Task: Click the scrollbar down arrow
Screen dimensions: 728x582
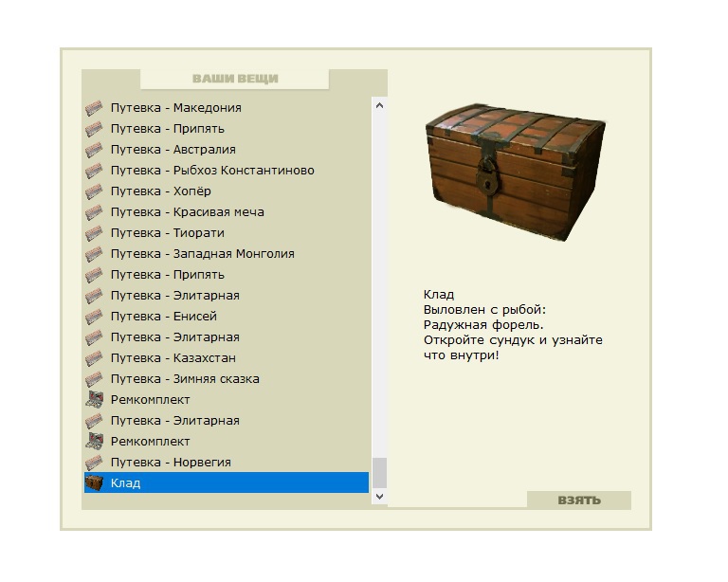Action: click(379, 497)
